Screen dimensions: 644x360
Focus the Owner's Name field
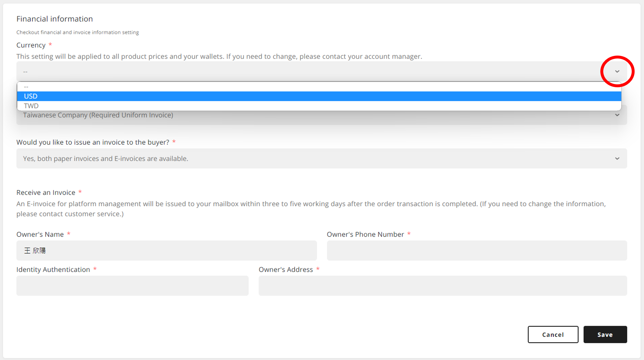tap(166, 251)
